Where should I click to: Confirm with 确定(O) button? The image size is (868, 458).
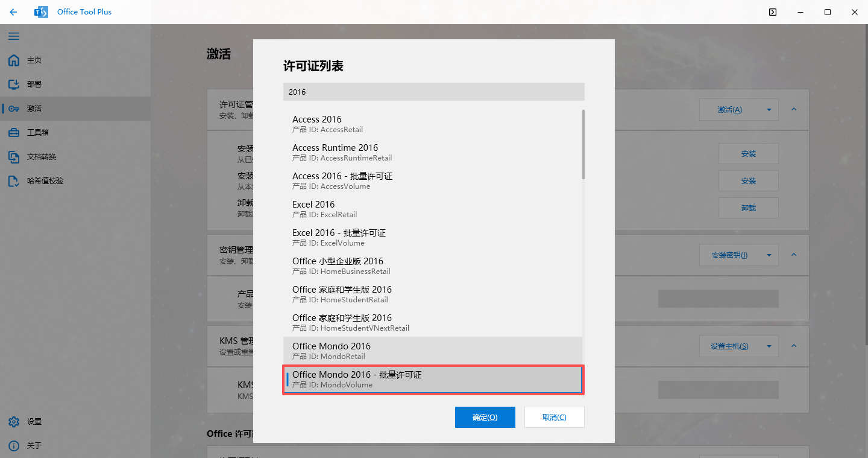tap(485, 418)
